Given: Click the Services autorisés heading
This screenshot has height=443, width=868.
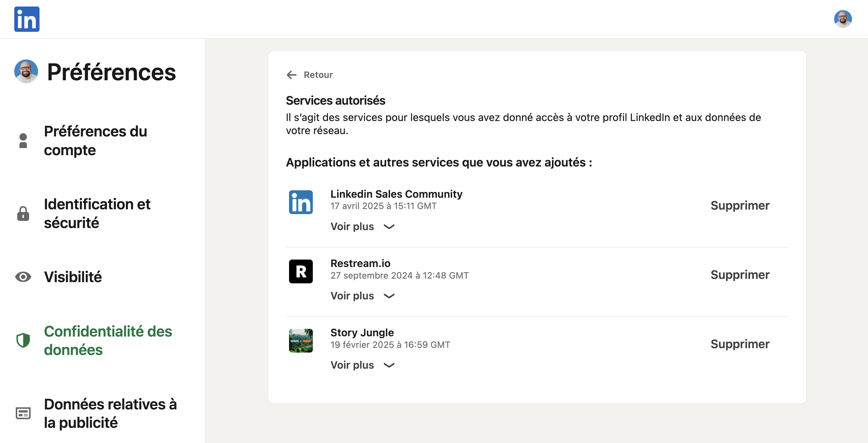Looking at the screenshot, I should point(335,100).
